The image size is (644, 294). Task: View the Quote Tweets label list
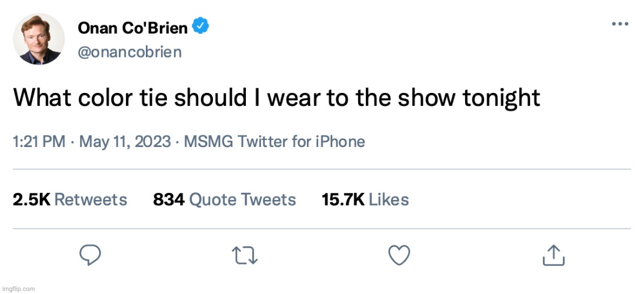242,200
